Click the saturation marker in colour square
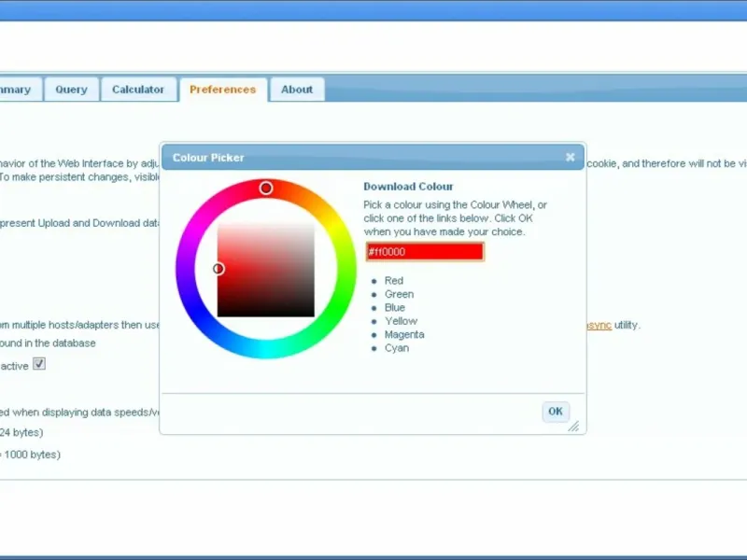747x560 pixels. [x=218, y=269]
